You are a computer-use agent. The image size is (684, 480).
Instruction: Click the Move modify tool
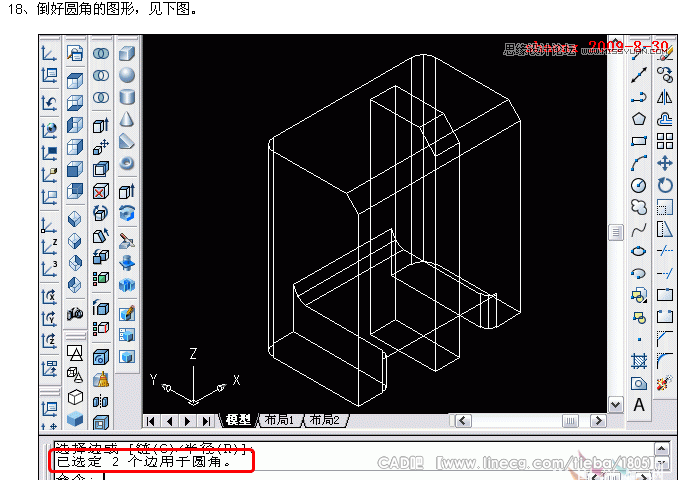(x=665, y=163)
